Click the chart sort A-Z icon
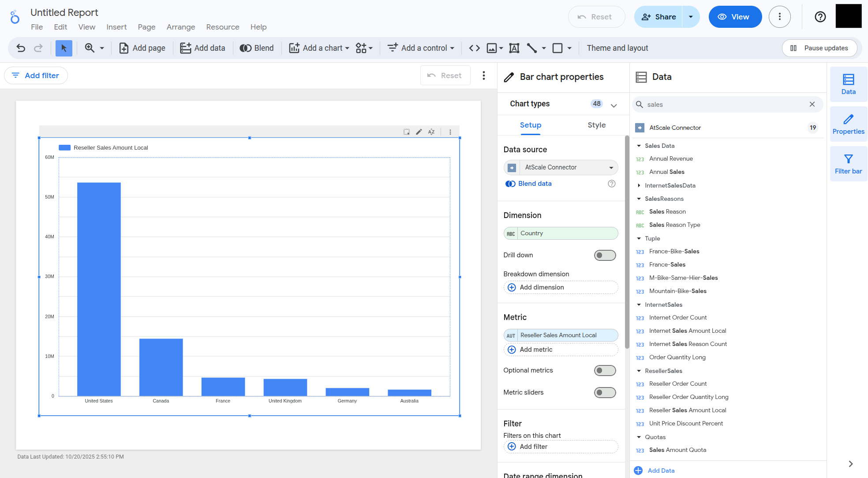The height and width of the screenshot is (478, 868). (x=431, y=132)
